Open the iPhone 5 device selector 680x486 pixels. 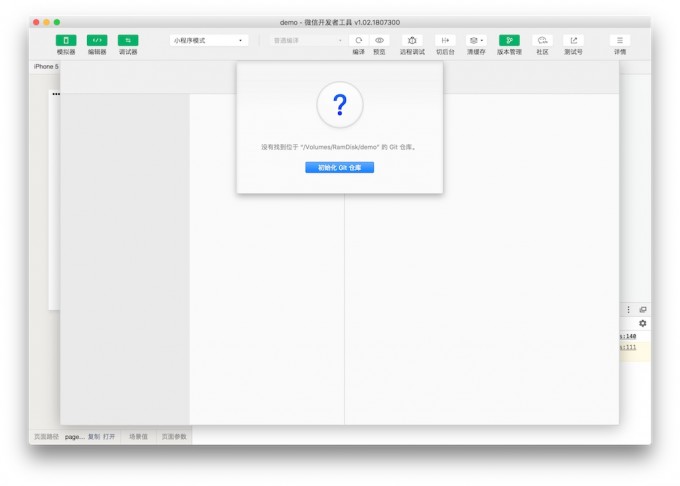click(x=46, y=66)
